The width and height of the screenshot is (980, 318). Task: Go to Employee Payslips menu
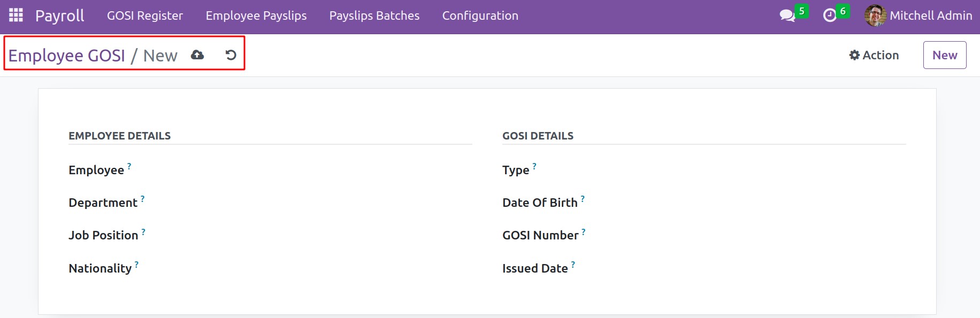[256, 15]
